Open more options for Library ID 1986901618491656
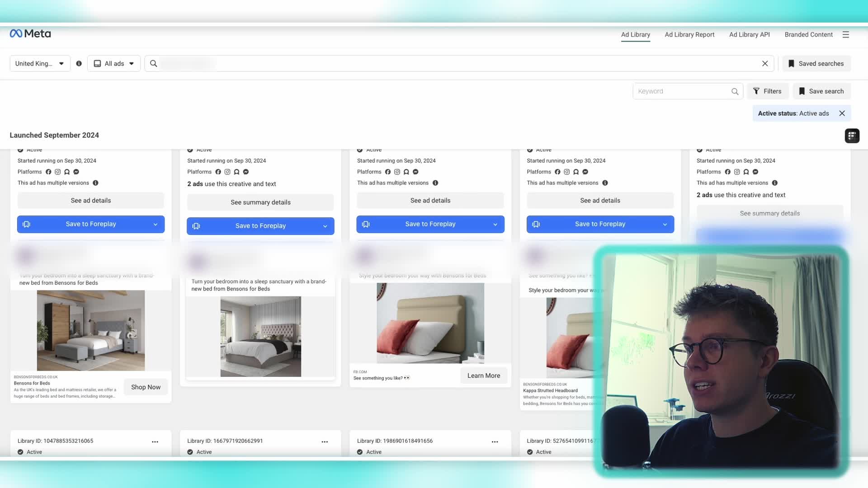Image resolution: width=868 pixels, height=488 pixels. [x=495, y=442]
